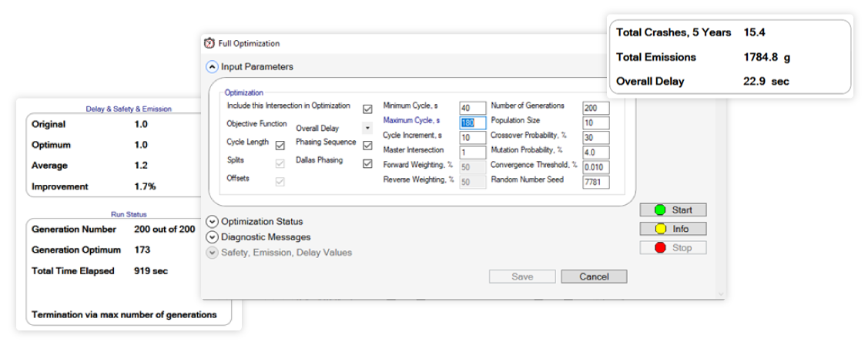Viewport: 868px width, 342px height.
Task: Click the Total Time Elapsed value 919 sec
Action: click(151, 271)
